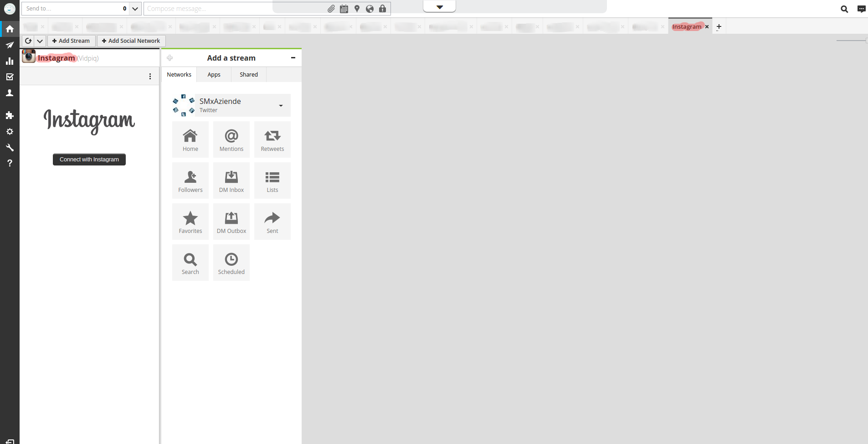This screenshot has width=868, height=444.
Task: Expand the SMxAziende Twitter account dropdown
Action: 281,105
